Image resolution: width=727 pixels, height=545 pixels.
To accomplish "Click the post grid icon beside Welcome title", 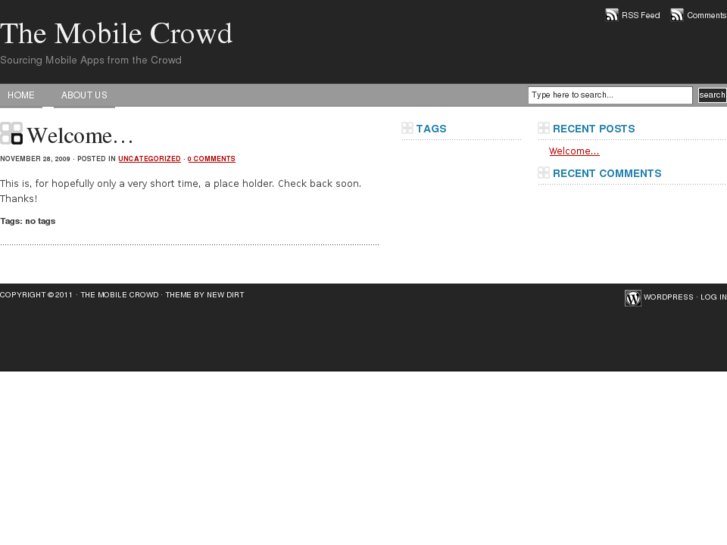I will [12, 134].
